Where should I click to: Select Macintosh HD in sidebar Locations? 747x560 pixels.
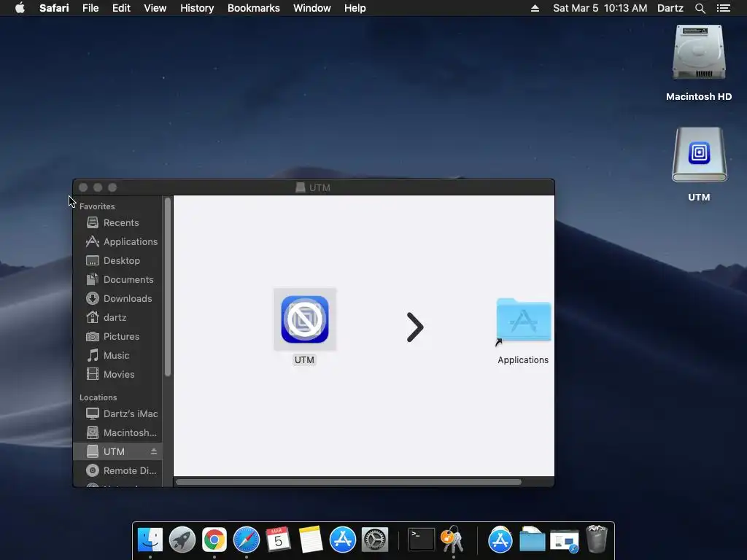117,432
